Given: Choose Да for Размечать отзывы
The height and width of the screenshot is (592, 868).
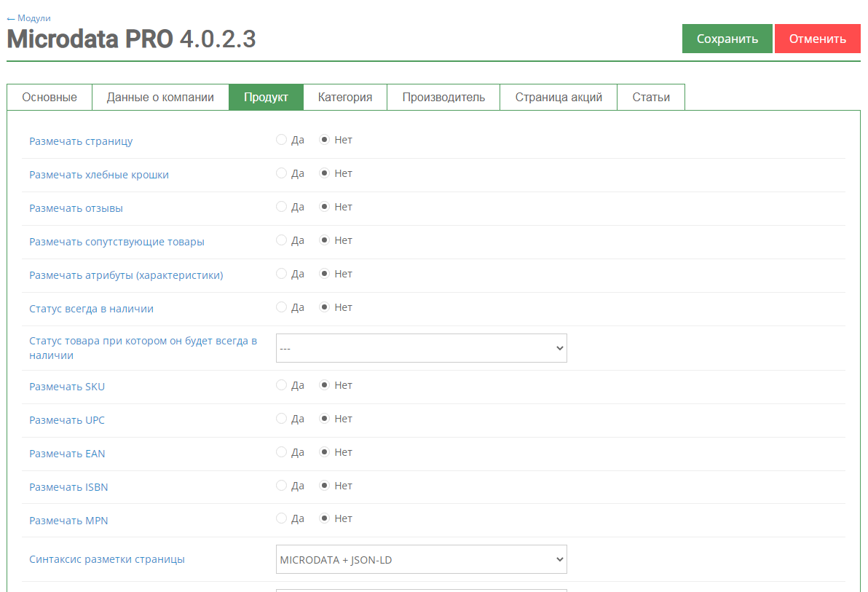Looking at the screenshot, I should [x=282, y=207].
